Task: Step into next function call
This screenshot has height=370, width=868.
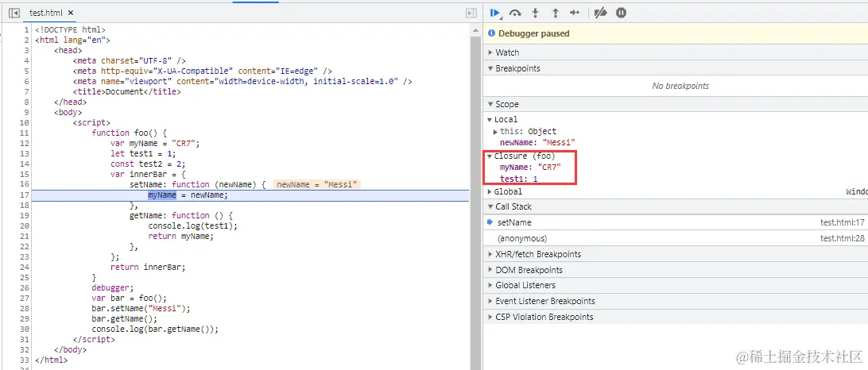Action: click(535, 13)
